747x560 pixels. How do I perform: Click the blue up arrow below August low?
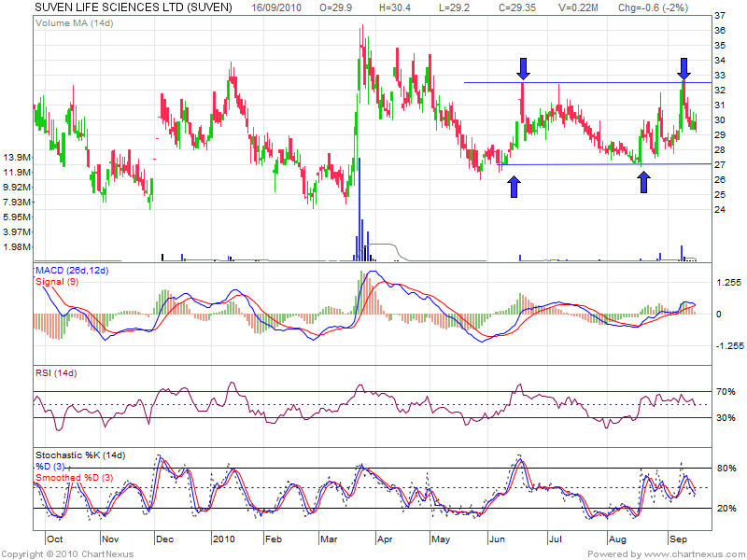643,181
